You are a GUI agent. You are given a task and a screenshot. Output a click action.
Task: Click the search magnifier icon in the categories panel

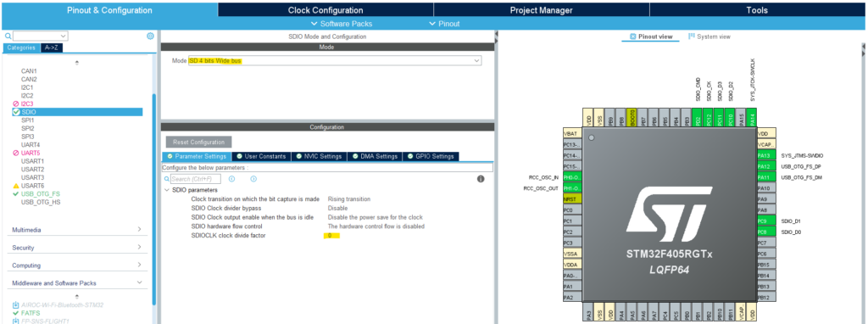pyautogui.click(x=8, y=36)
